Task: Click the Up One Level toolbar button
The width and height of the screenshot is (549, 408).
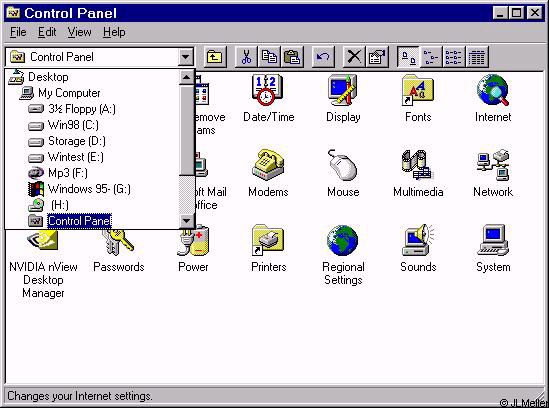Action: click(x=214, y=57)
